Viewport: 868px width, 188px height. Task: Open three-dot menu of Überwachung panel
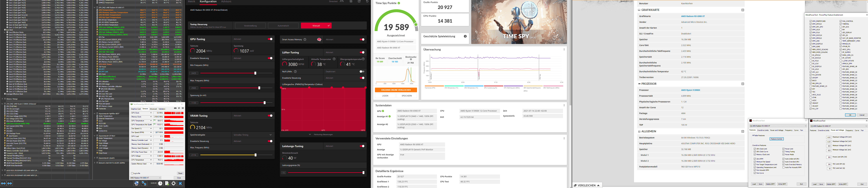tap(564, 49)
